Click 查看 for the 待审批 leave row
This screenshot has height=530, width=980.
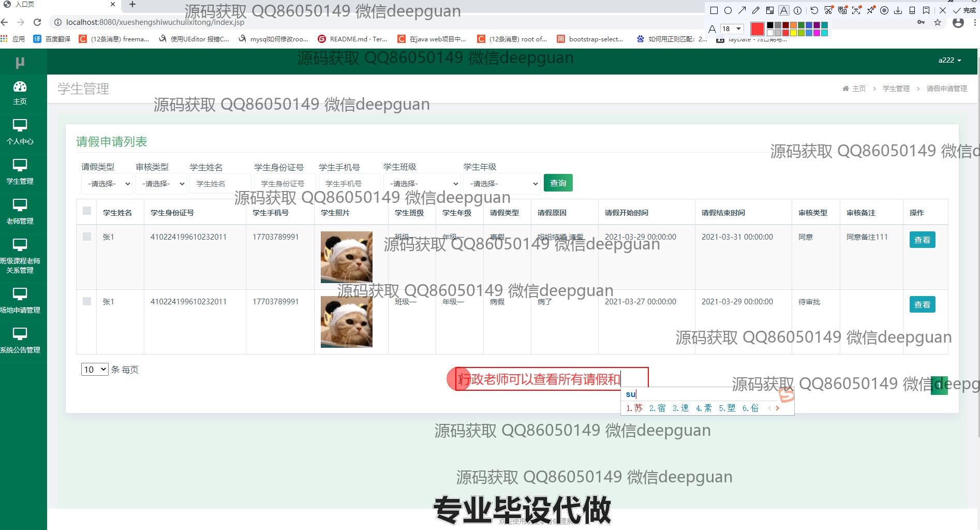[922, 304]
